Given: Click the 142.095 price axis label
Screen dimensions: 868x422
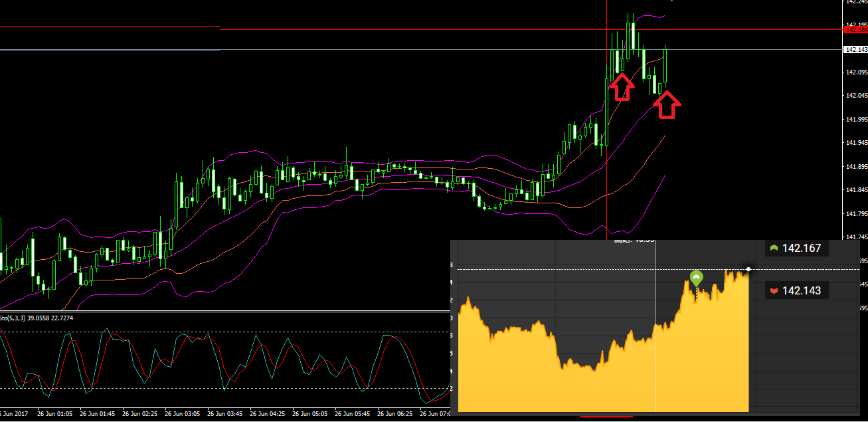Looking at the screenshot, I should pyautogui.click(x=855, y=72).
